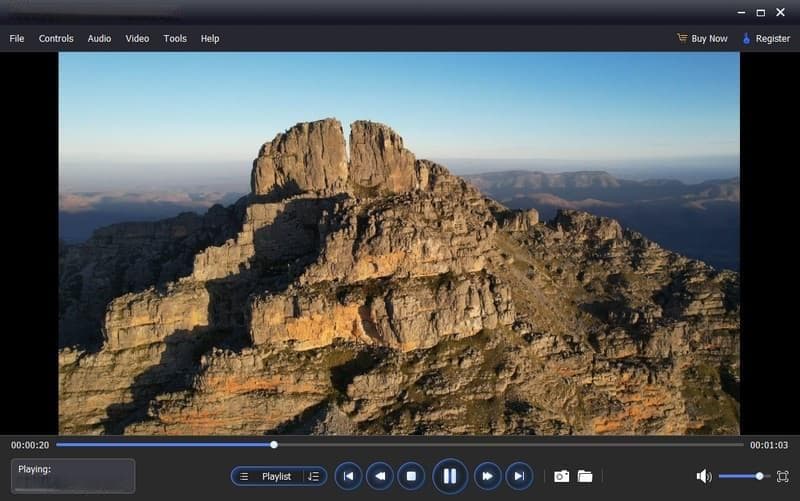
Task: Show the playlist with list icon
Action: [x=244, y=477]
